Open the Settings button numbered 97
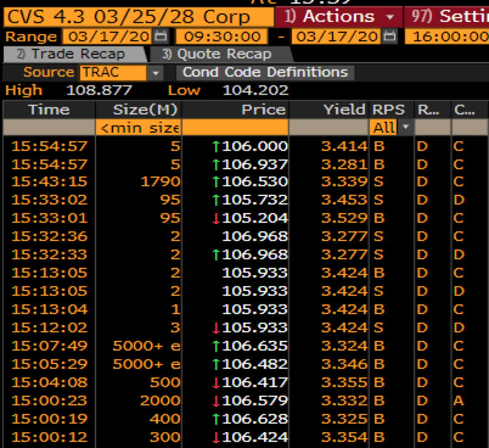Viewport: 489px width, 448px height. (446, 16)
